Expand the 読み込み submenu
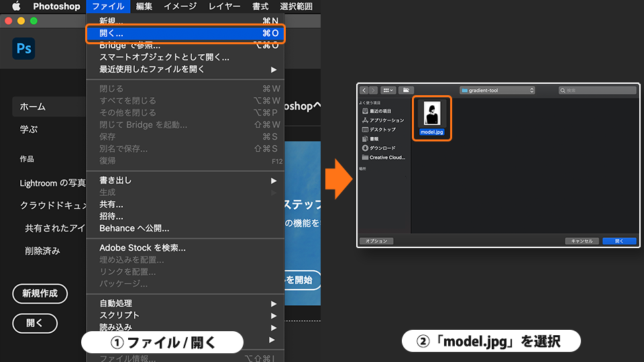Screen dimensions: 644x362 click(185, 327)
